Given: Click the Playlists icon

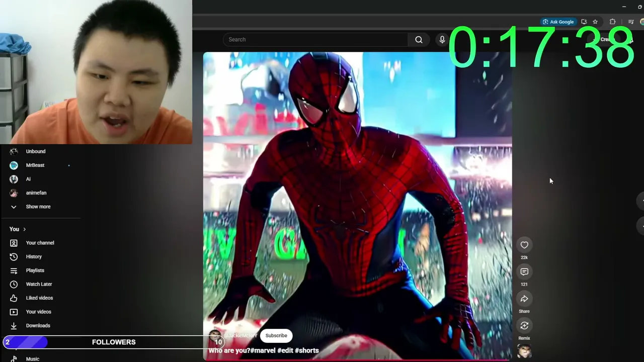Looking at the screenshot, I should [14, 270].
